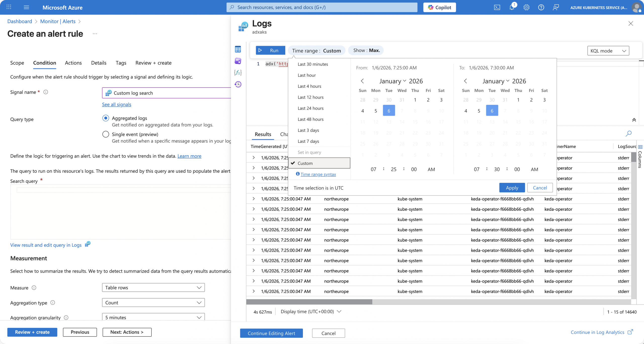
Task: Click Apply in the time range picker
Action: coord(512,188)
